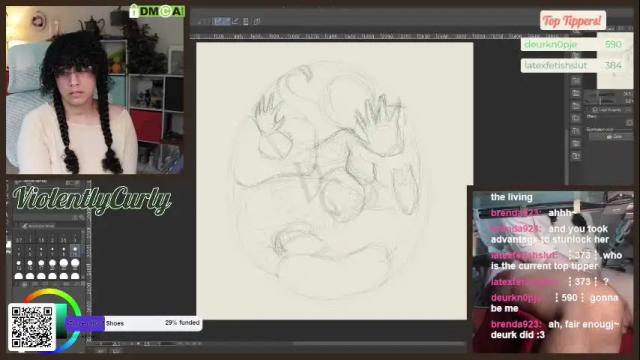Image resolution: width=640 pixels, height=360 pixels.
Task: Click the 590 tip amount value
Action: point(613,44)
